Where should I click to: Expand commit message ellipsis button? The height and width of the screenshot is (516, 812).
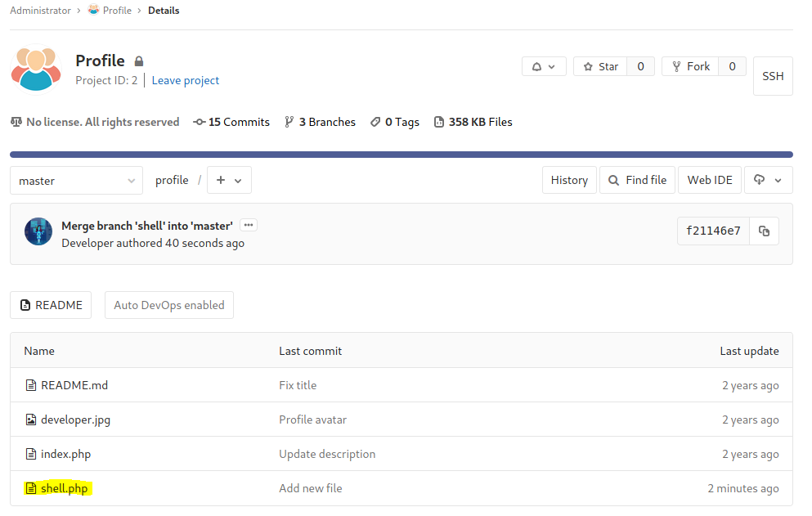(249, 226)
